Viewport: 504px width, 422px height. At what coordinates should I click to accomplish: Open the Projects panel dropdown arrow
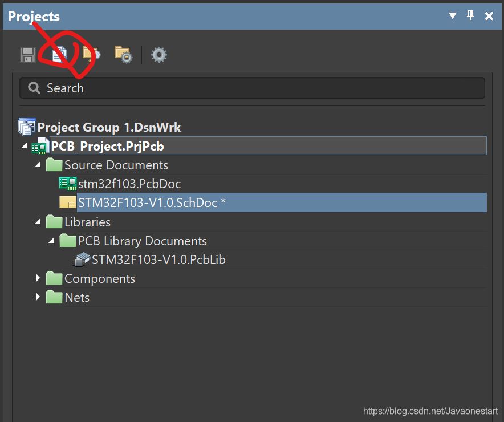[453, 15]
